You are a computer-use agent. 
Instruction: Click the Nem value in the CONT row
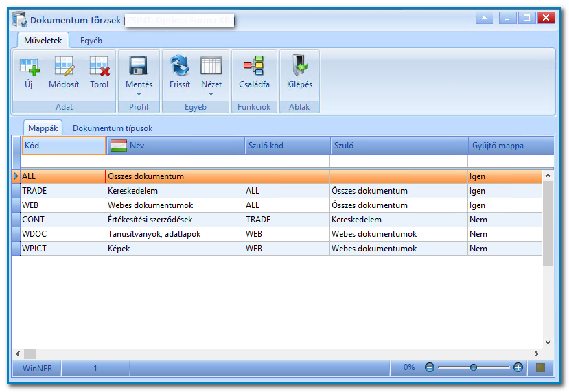pos(478,220)
